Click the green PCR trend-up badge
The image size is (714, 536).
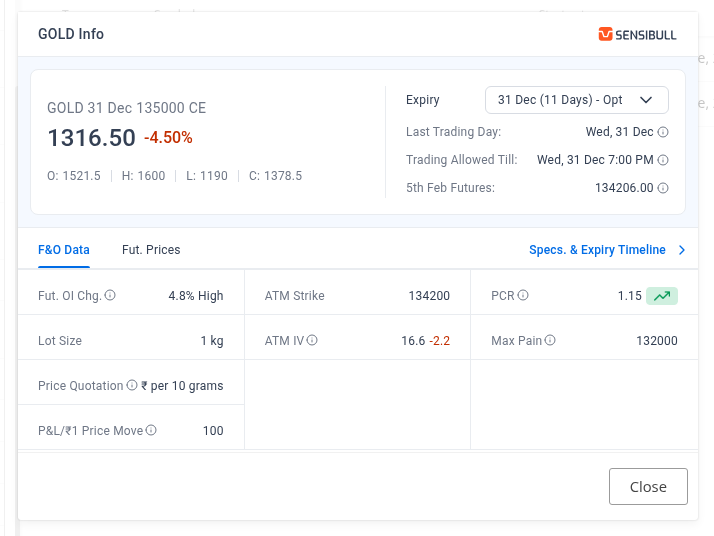coord(661,296)
